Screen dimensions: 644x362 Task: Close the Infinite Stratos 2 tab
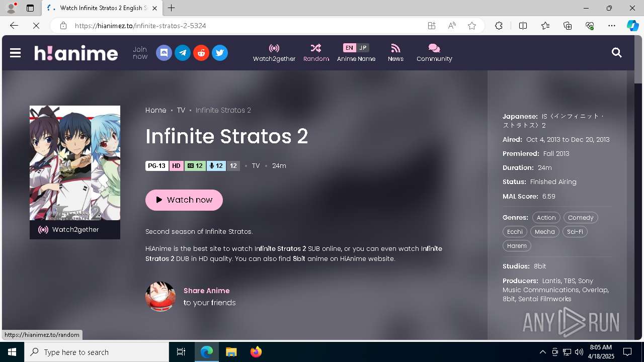(154, 8)
